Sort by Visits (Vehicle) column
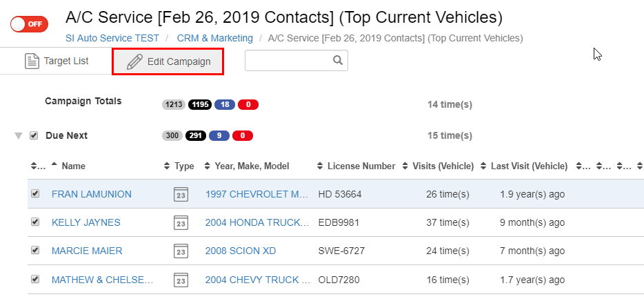 pyautogui.click(x=438, y=166)
